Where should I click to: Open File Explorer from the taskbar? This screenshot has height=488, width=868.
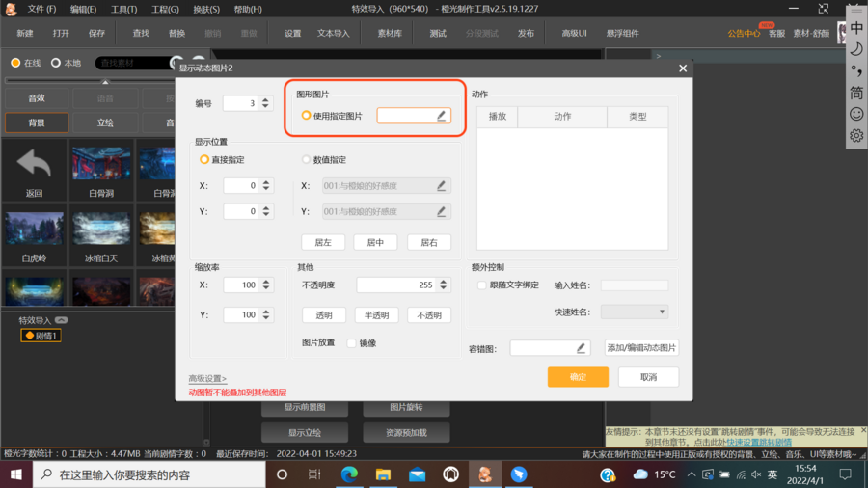[x=383, y=474]
